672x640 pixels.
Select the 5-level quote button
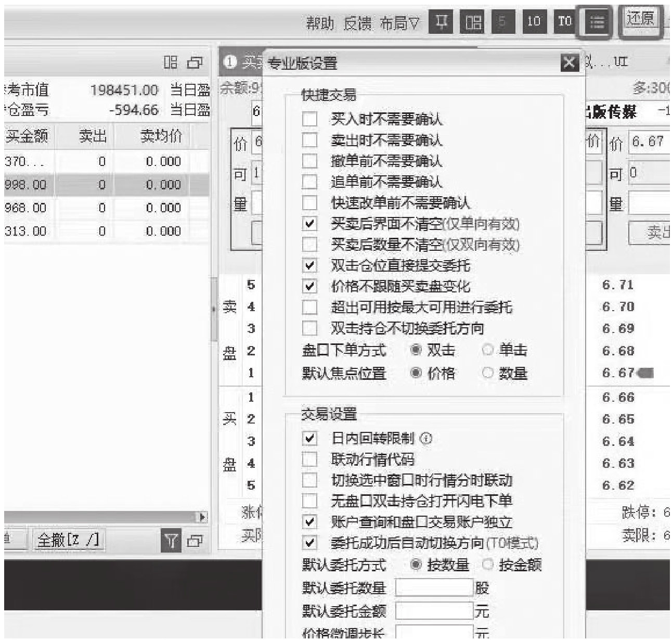(x=503, y=22)
